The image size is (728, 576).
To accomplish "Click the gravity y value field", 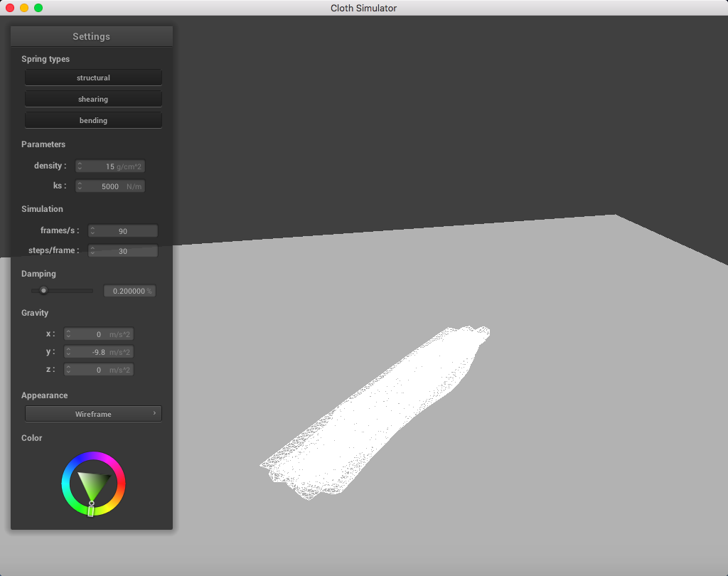I will (x=98, y=352).
